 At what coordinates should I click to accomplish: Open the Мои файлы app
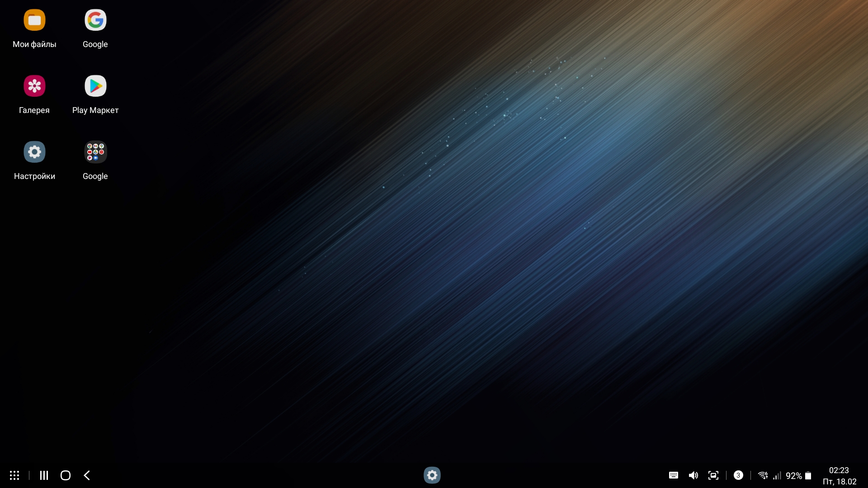pyautogui.click(x=34, y=20)
